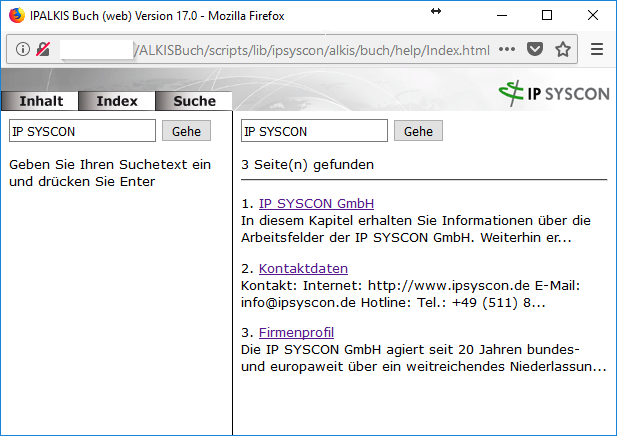The width and height of the screenshot is (617, 436).
Task: Open the IP SYSCON GmbH result link
Action: click(316, 203)
